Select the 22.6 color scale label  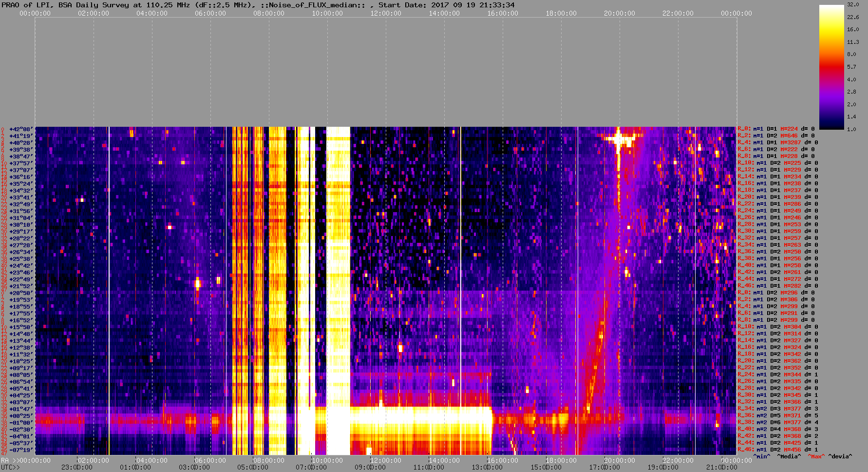[852, 17]
